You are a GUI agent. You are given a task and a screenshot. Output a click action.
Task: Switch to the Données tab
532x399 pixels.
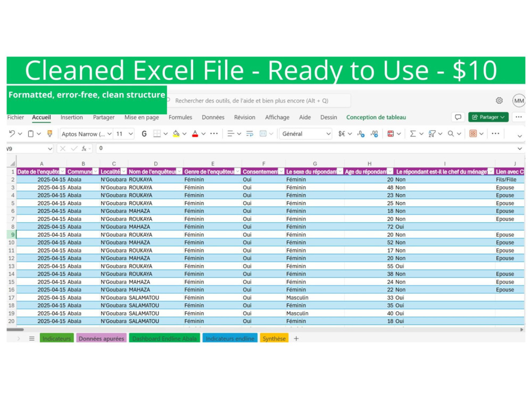click(x=213, y=117)
